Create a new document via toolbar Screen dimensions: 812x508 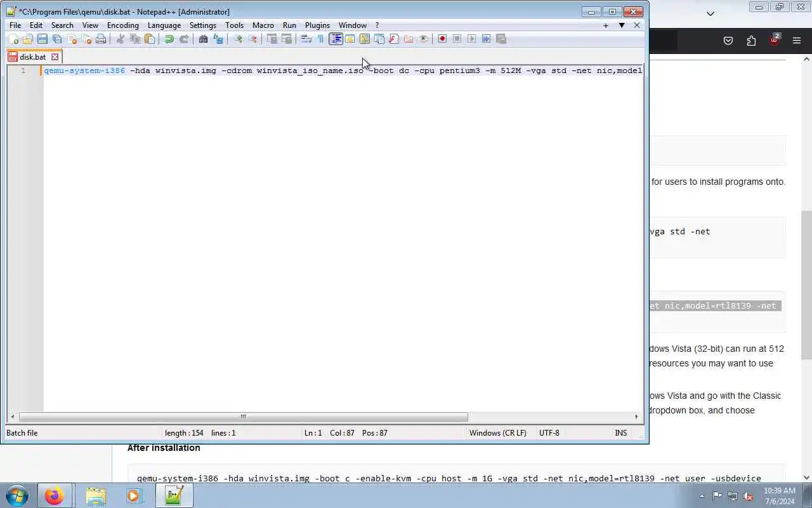tap(13, 39)
